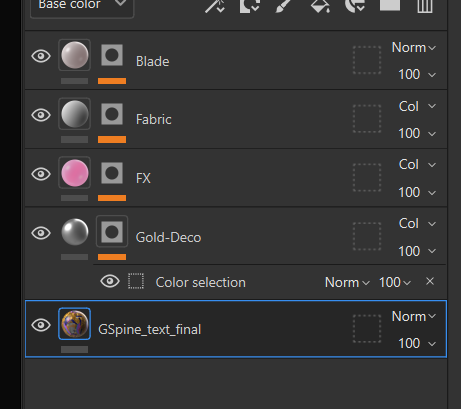Click the add effect magic wand icon
The image size is (461, 409).
point(215,5)
